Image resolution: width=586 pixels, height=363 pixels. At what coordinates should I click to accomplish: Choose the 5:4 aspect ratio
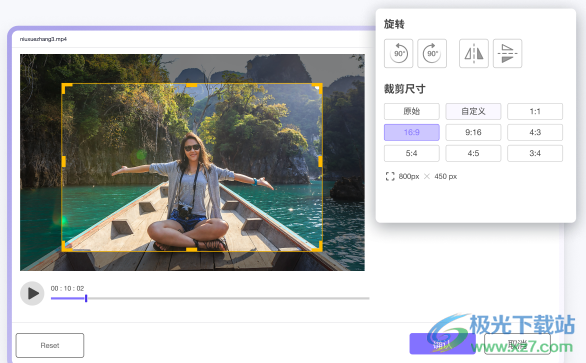click(x=412, y=153)
